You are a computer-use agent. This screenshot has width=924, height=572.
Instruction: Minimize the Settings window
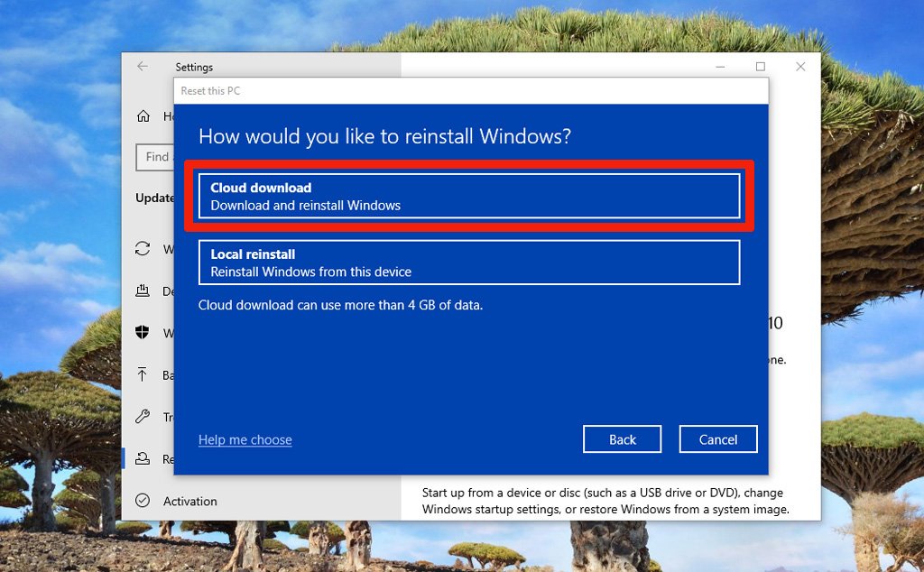click(x=720, y=67)
